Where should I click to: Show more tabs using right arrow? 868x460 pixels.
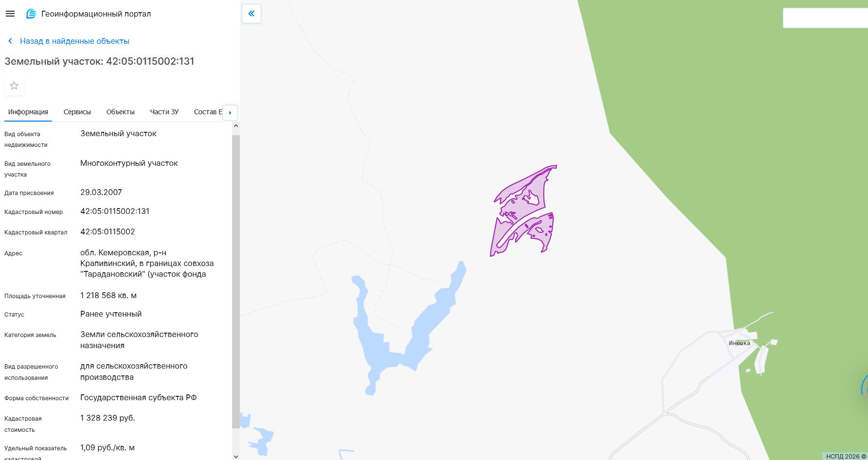[x=230, y=113]
